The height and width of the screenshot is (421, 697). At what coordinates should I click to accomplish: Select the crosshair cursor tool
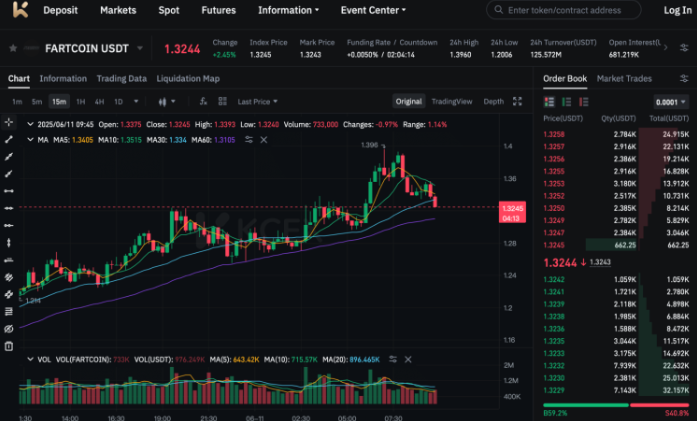[9, 122]
